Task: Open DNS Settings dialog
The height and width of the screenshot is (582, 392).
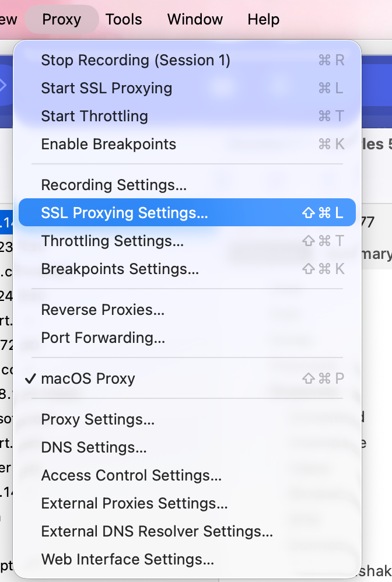Action: 93,447
